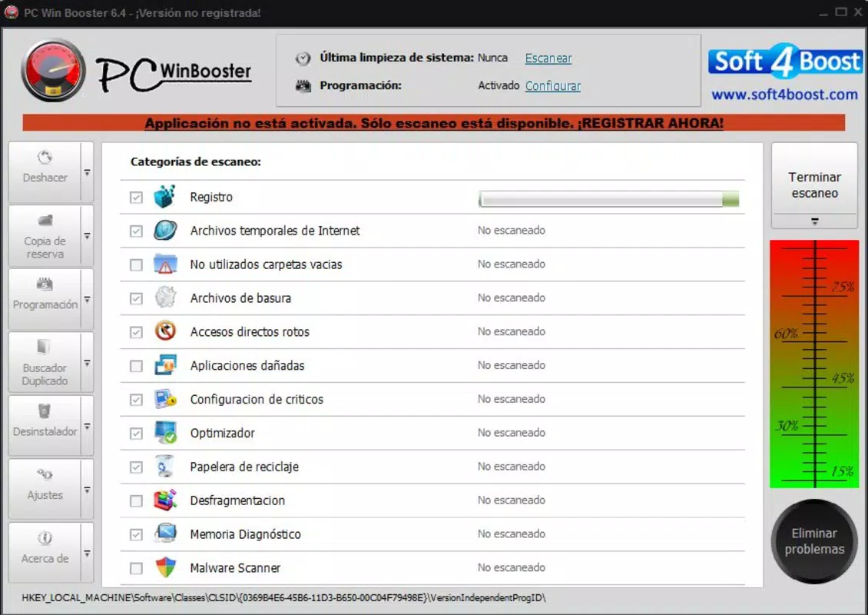Click the app icon in title bar
The height and width of the screenshot is (615, 868).
pos(11,12)
